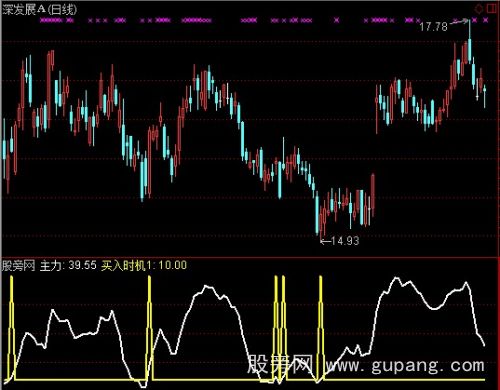Click the 14.93 low price label
The width and height of the screenshot is (500, 390).
345,241
